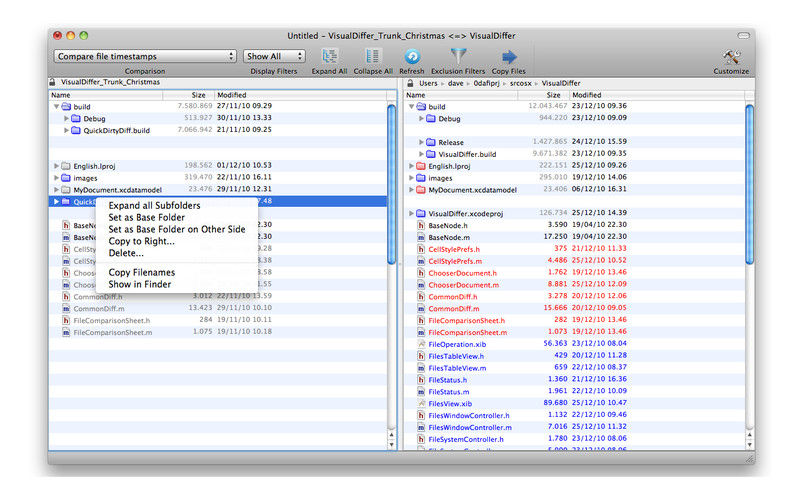This screenshot has width=800, height=500.
Task: Click the right pane vertical scrollbar thumb
Action: [749, 184]
